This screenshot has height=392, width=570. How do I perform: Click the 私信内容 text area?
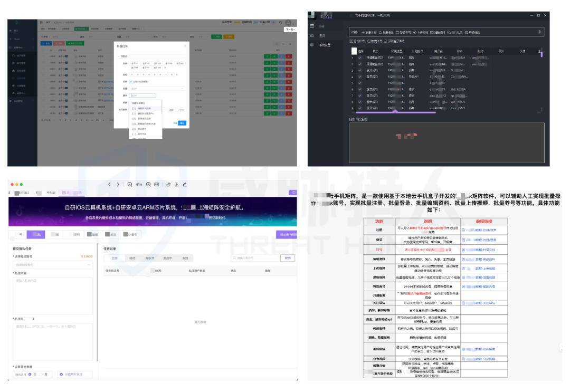(52, 296)
